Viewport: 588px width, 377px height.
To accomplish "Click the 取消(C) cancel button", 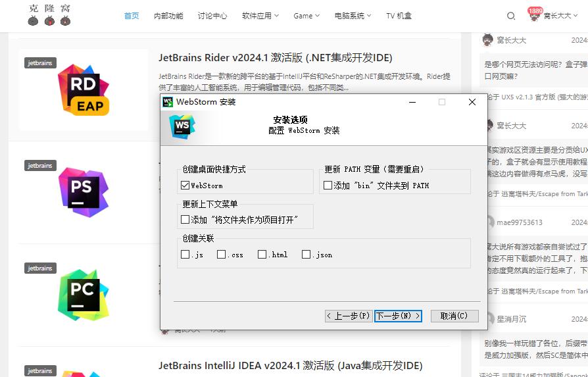I will pyautogui.click(x=454, y=316).
